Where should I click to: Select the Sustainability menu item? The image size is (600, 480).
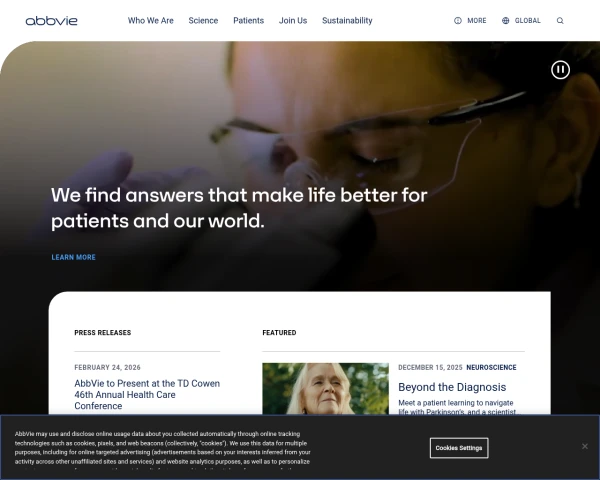(347, 21)
